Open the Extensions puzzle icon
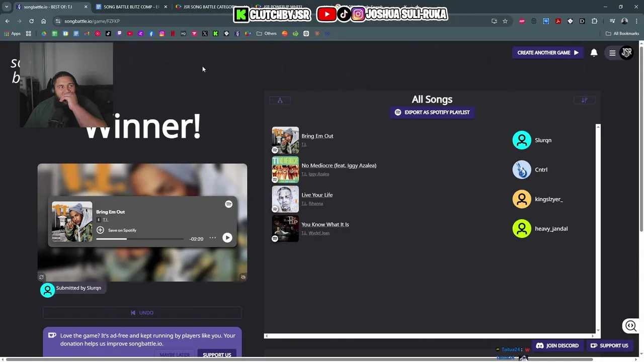 pos(594,21)
